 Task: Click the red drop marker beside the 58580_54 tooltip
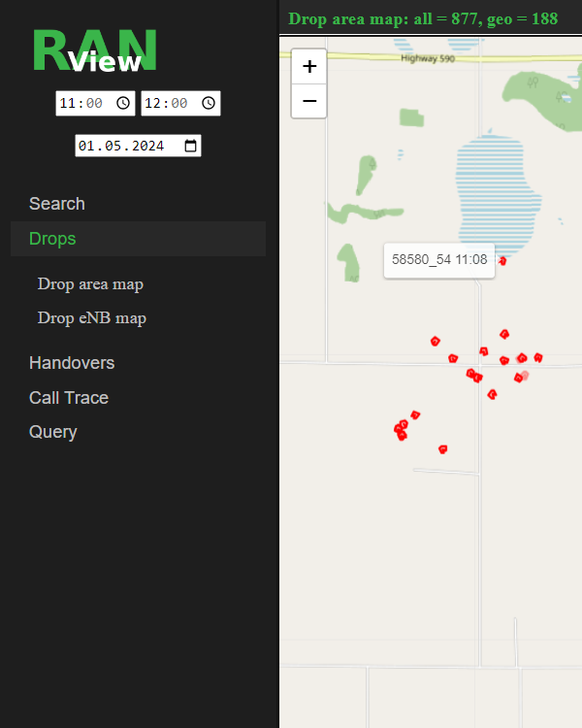(x=502, y=260)
